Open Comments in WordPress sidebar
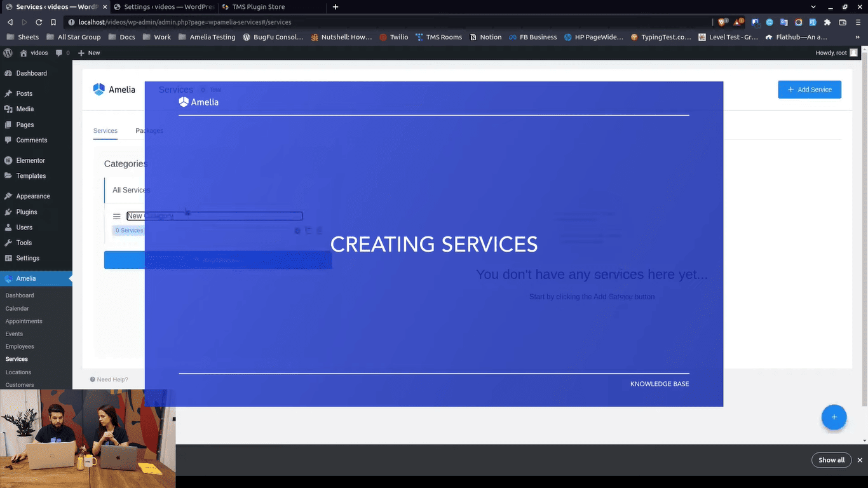The image size is (868, 488). pyautogui.click(x=32, y=140)
